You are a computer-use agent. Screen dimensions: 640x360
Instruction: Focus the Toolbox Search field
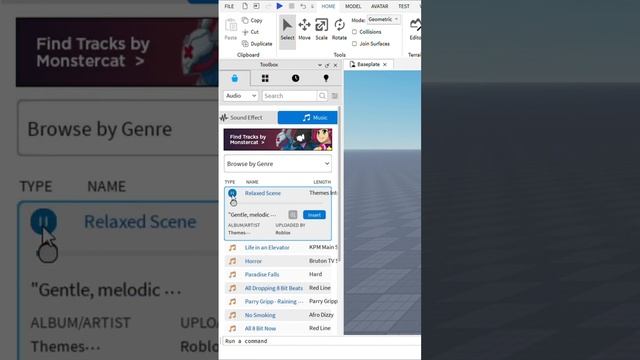pos(289,96)
